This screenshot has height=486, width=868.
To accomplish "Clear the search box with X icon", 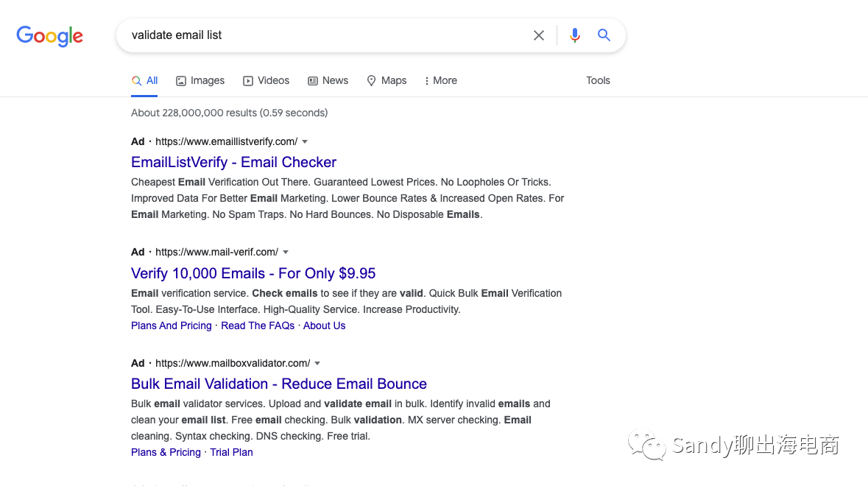I will (x=539, y=35).
